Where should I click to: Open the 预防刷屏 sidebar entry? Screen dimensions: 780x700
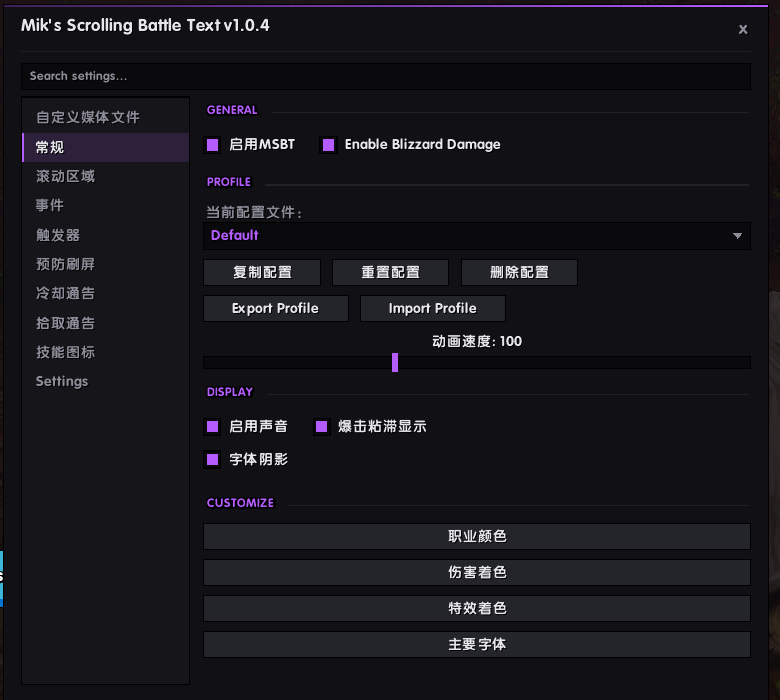click(105, 264)
